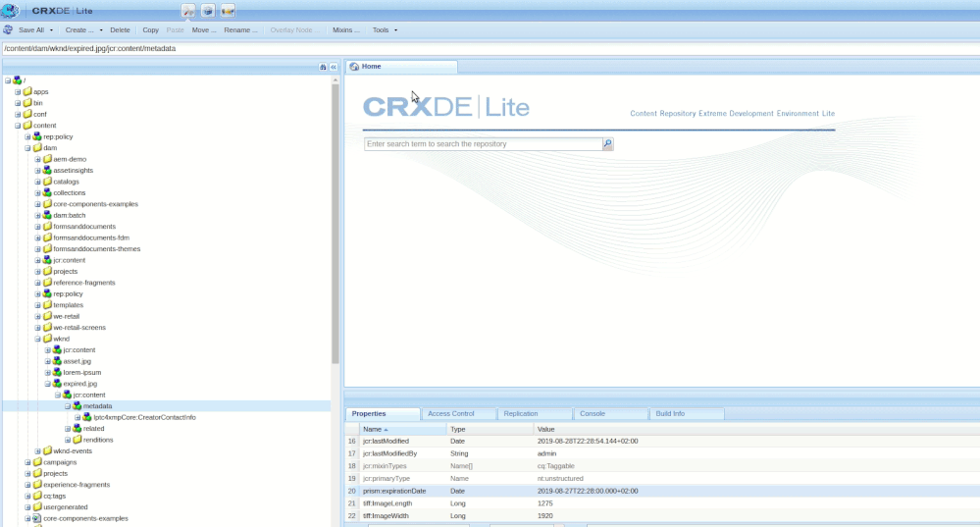Collapse the wknd folder node
This screenshot has height=527, width=980.
37,339
